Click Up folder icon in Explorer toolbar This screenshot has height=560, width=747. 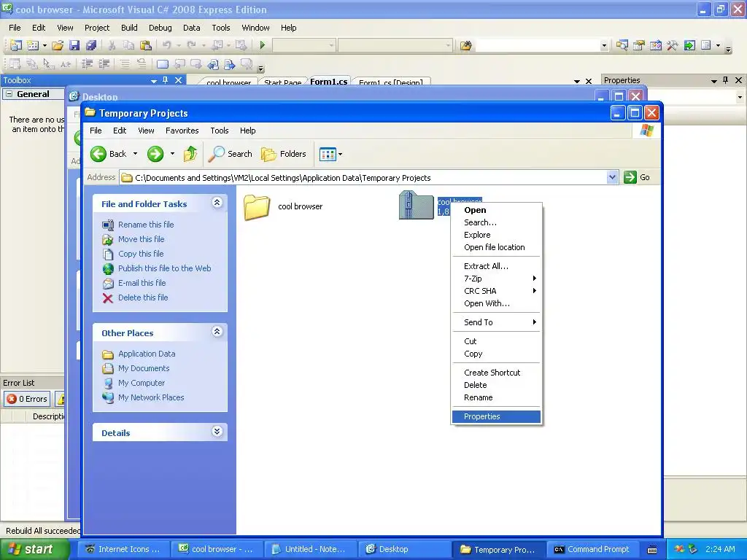(190, 154)
